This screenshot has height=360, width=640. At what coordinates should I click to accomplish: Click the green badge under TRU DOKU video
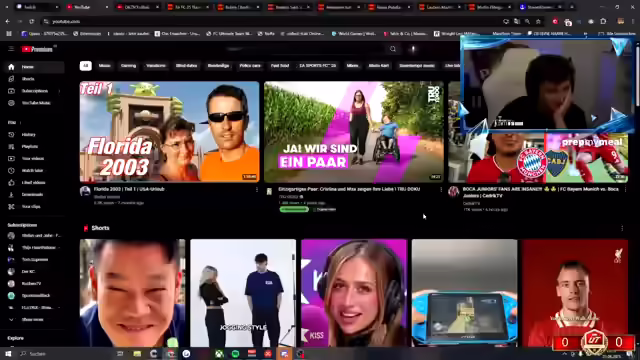(x=294, y=209)
